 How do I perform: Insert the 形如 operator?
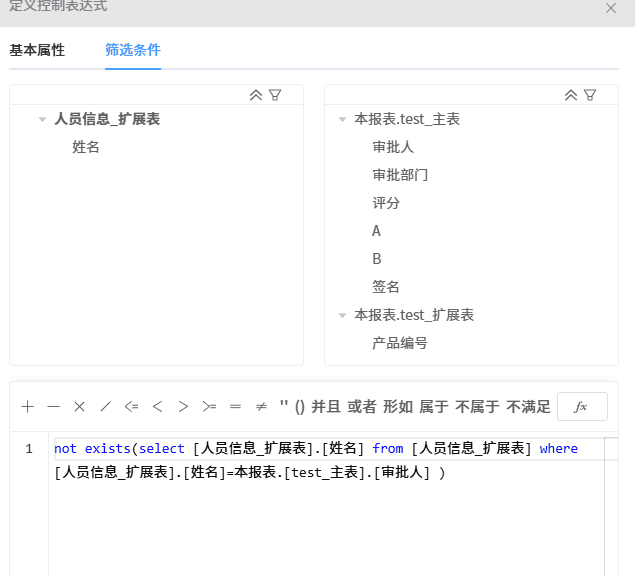coord(398,406)
